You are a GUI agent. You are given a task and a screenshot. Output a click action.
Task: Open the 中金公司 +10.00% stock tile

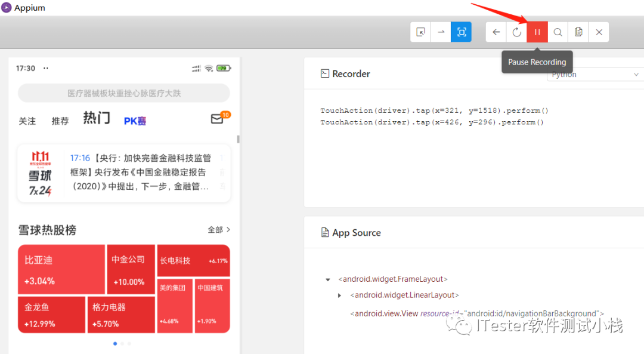131,269
